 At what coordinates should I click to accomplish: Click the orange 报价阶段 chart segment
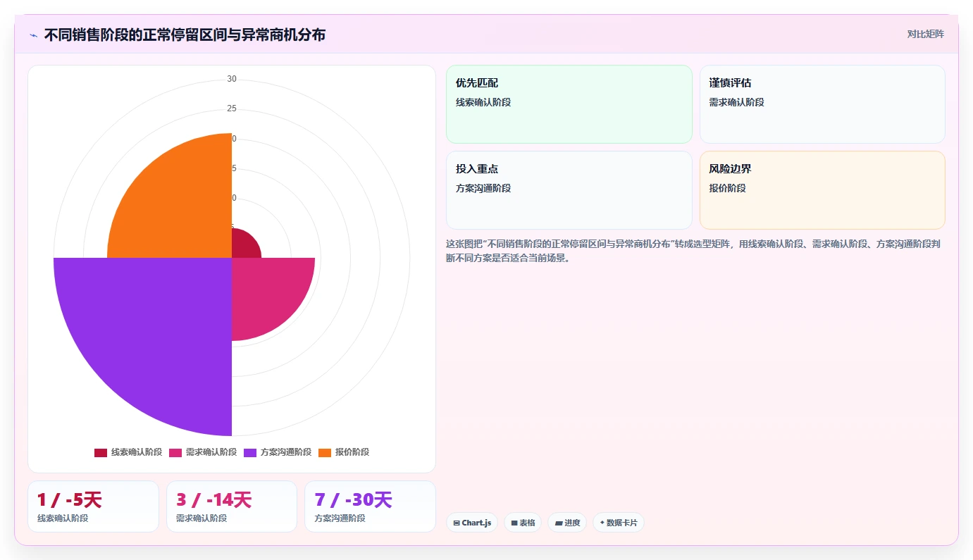[180, 204]
